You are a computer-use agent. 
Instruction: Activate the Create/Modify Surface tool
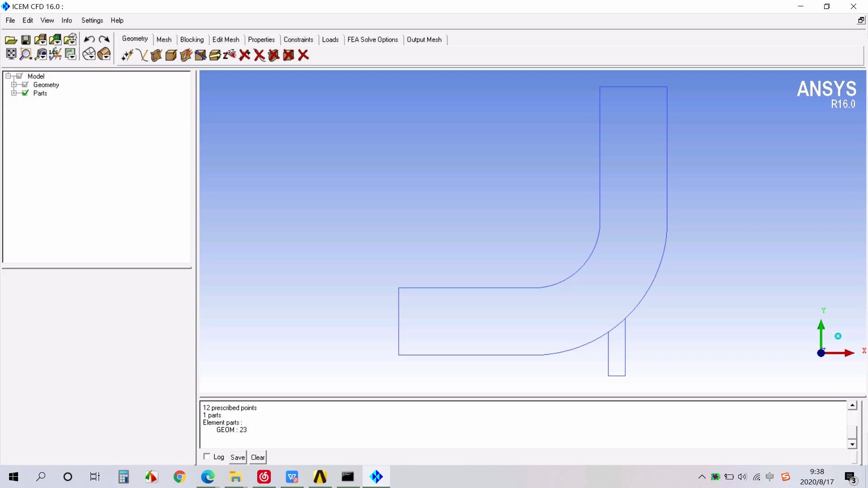pos(156,55)
